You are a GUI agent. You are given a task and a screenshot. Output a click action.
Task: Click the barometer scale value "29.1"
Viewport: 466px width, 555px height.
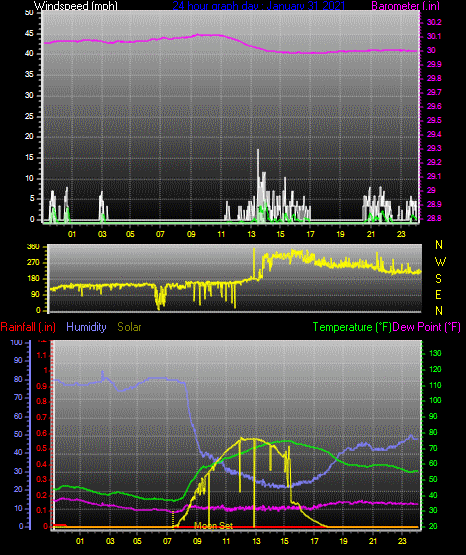click(434, 176)
